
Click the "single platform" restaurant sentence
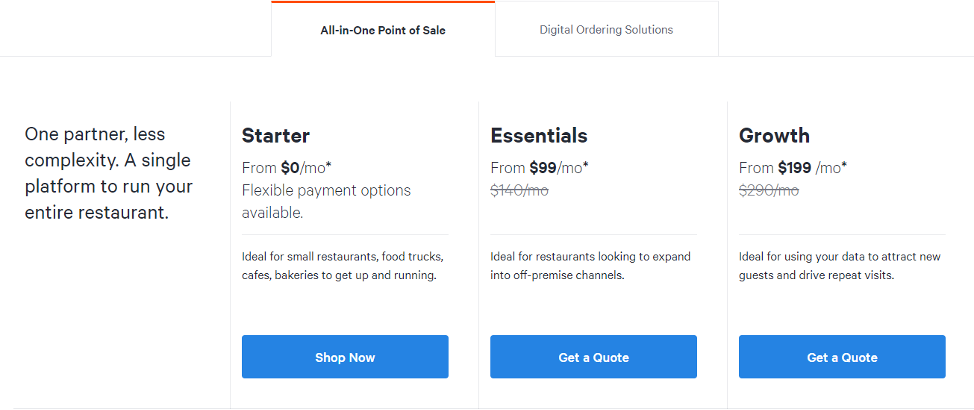pyautogui.click(x=109, y=186)
